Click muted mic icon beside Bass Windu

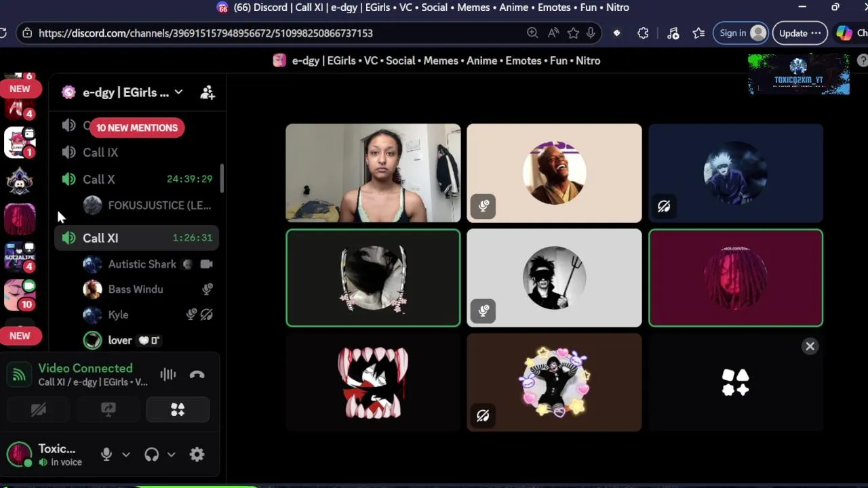[x=208, y=289]
